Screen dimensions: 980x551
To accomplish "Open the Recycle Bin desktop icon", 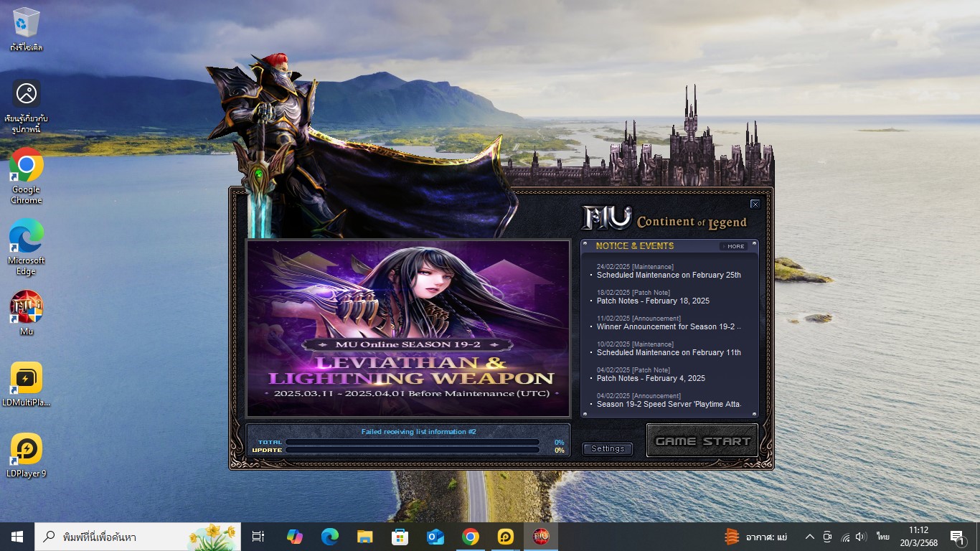I will pyautogui.click(x=26, y=29).
